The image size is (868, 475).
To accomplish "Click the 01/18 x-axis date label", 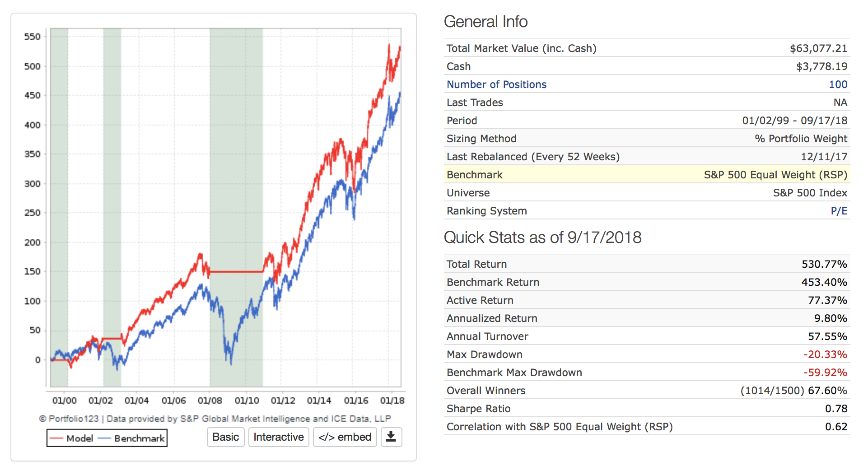I will coord(392,400).
